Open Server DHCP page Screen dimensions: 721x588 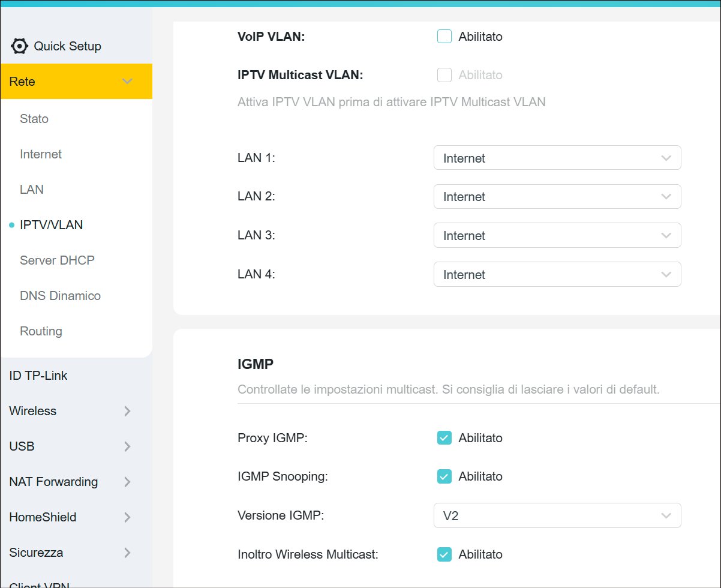[57, 260]
